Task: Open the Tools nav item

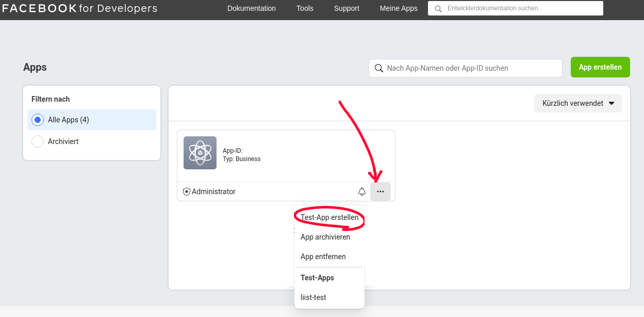Action: [305, 8]
